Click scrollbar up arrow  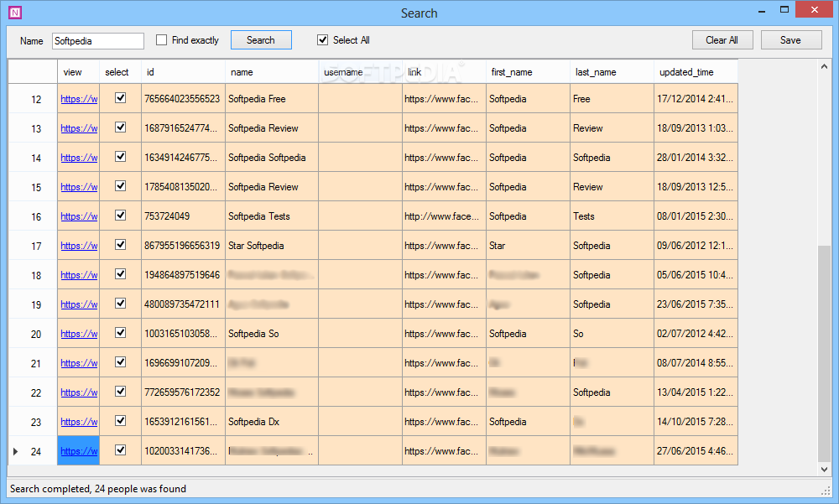pyautogui.click(x=824, y=66)
